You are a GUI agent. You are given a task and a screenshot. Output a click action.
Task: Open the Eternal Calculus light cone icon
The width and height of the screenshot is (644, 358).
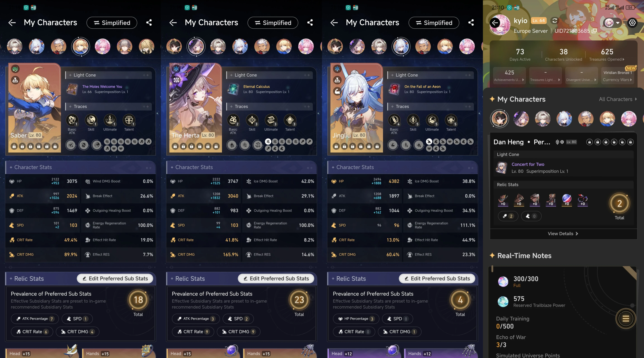pyautogui.click(x=233, y=89)
